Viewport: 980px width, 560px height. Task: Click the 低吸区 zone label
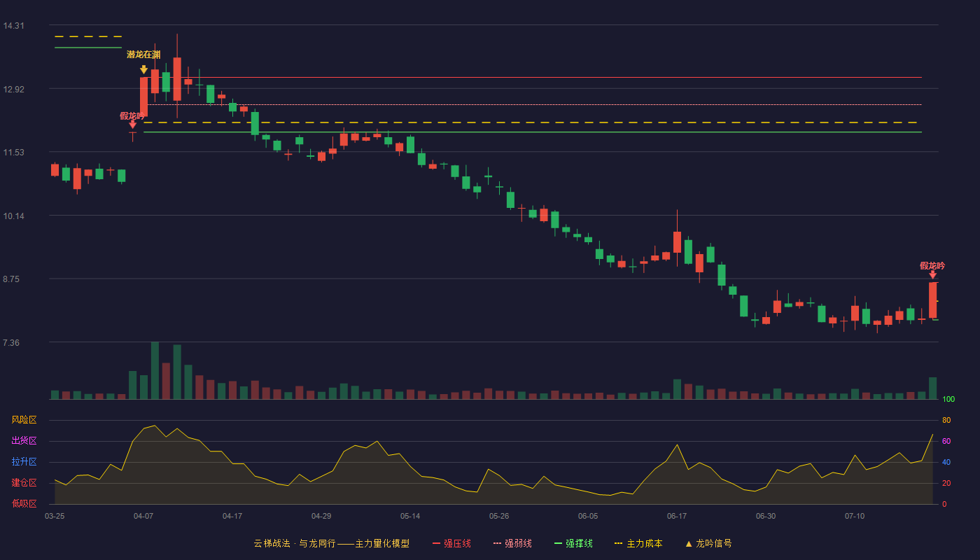pyautogui.click(x=24, y=503)
